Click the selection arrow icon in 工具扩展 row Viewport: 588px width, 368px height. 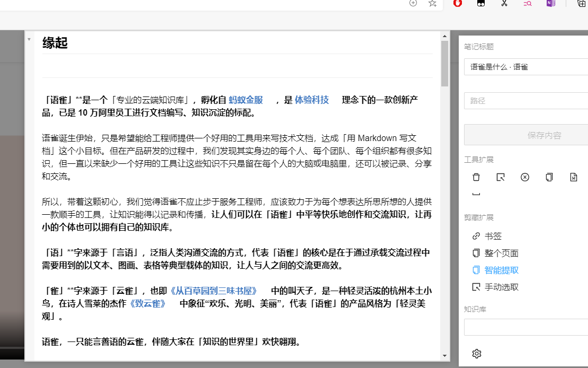pyautogui.click(x=500, y=177)
